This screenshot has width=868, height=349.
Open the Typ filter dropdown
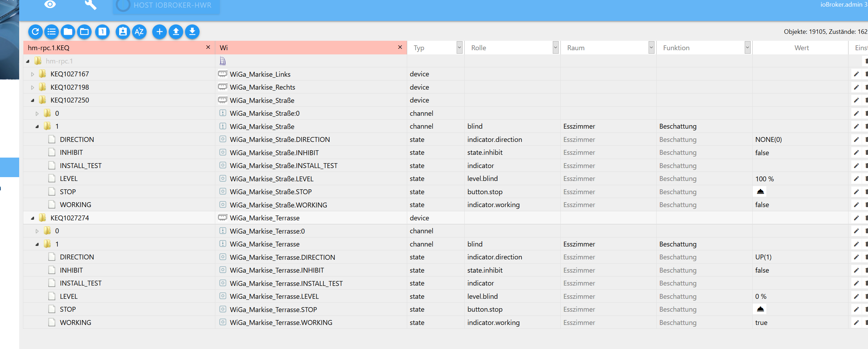[x=459, y=48]
